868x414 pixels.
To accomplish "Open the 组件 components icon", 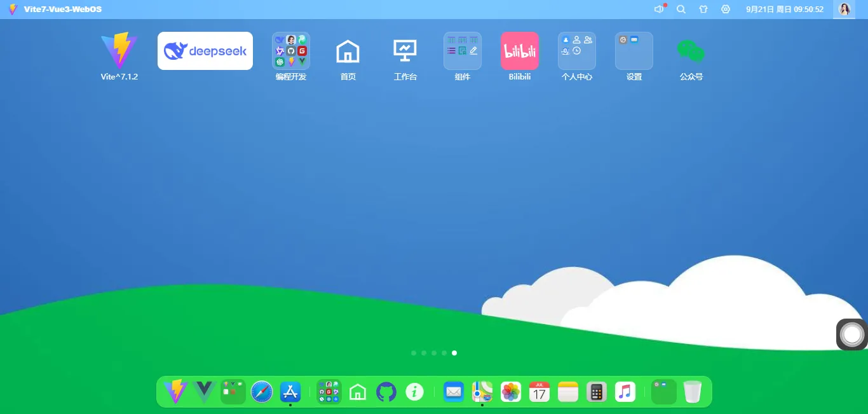I will 463,51.
